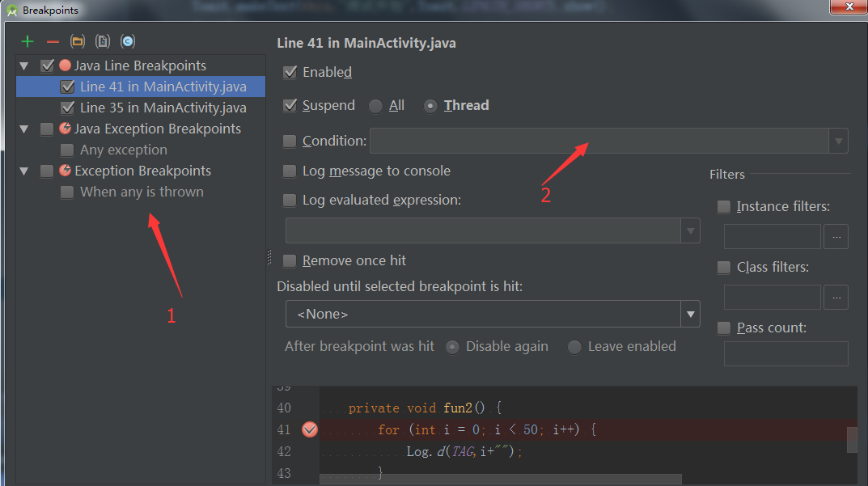Collapse the Java Line Breakpoints tree node
868x486 pixels.
click(23, 66)
